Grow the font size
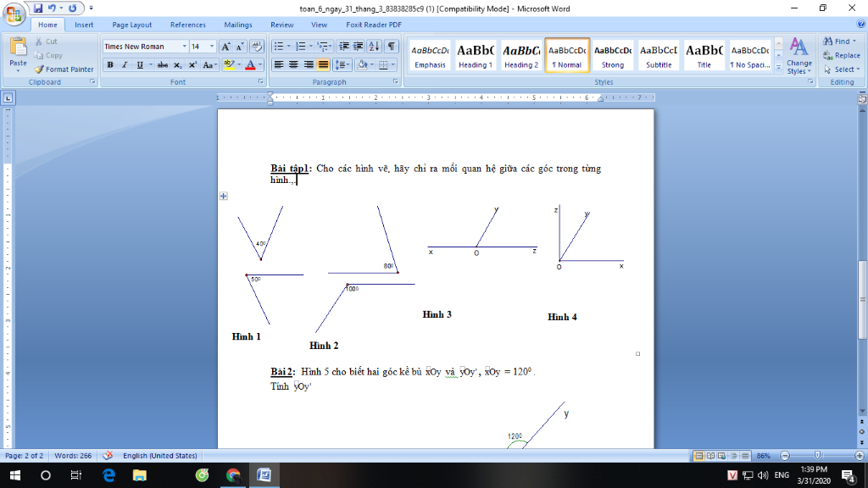 (x=225, y=47)
